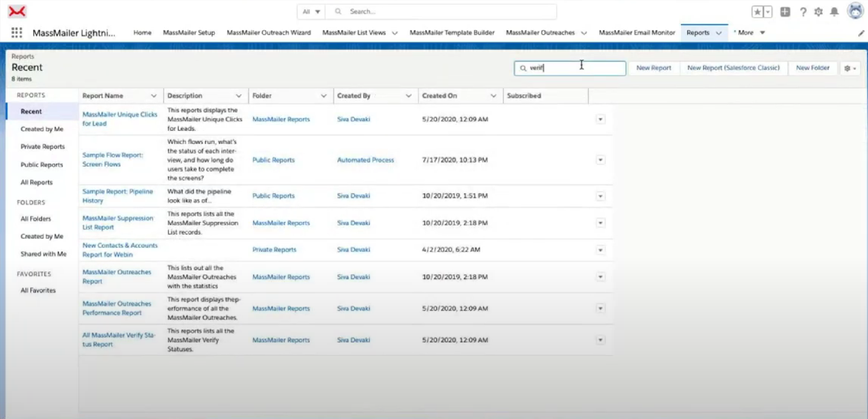Click the reports search input field
The height and width of the screenshot is (419, 868).
tap(570, 68)
